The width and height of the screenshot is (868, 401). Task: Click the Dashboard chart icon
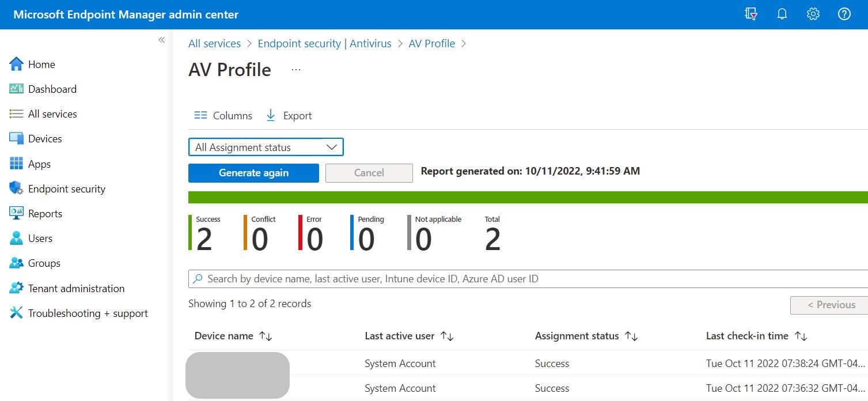pyautogui.click(x=17, y=89)
